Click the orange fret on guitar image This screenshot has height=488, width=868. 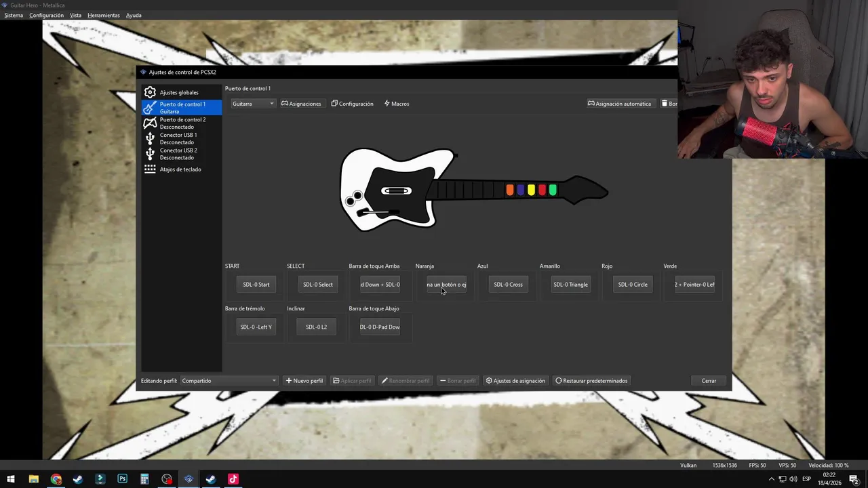[x=510, y=190]
